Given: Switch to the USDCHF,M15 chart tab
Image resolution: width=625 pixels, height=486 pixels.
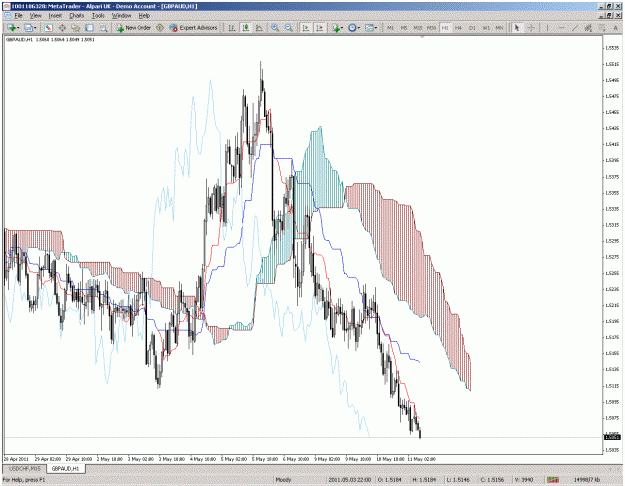Looking at the screenshot, I should click(25, 468).
